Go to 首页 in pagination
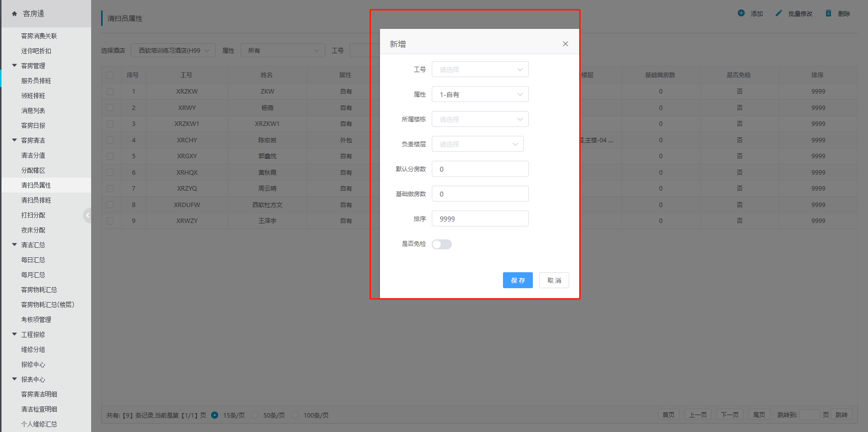868x432 pixels. point(669,415)
